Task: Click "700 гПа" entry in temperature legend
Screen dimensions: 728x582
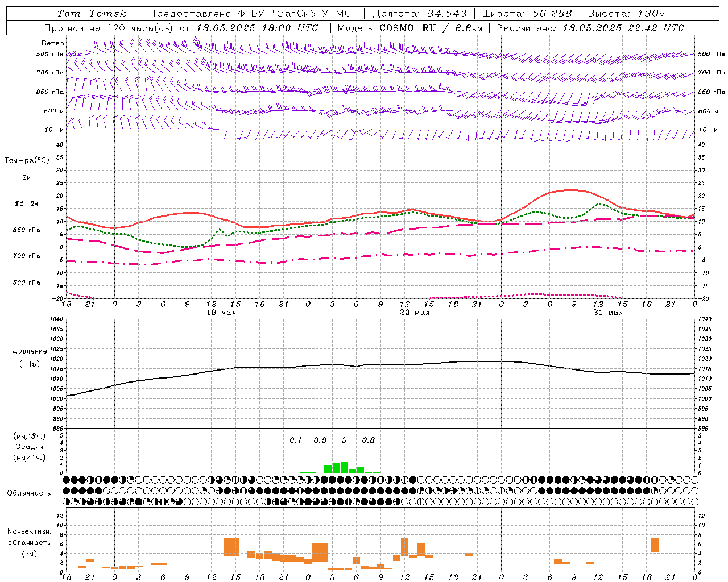Action: (x=26, y=256)
